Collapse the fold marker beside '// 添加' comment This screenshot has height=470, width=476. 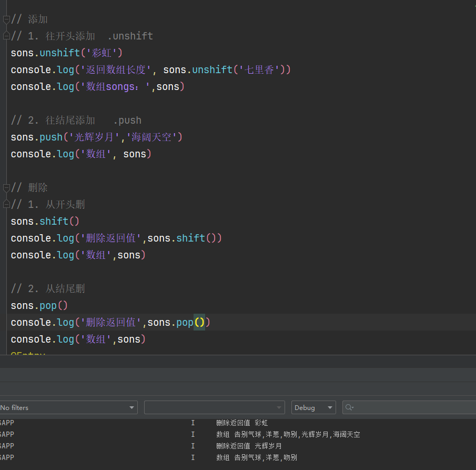(6, 20)
